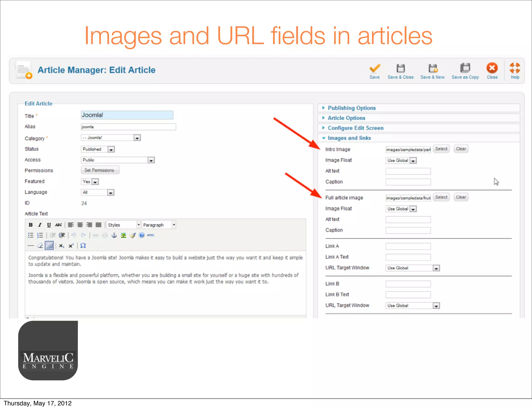Click the undo arrow icon
This screenshot has height=409, width=532.
pyautogui.click(x=74, y=235)
